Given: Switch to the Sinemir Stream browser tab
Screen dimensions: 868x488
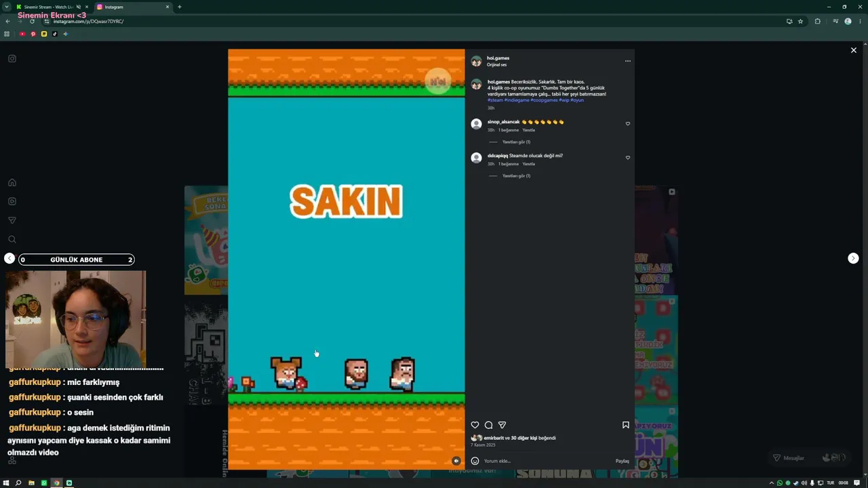Looking at the screenshot, I should click(x=49, y=7).
